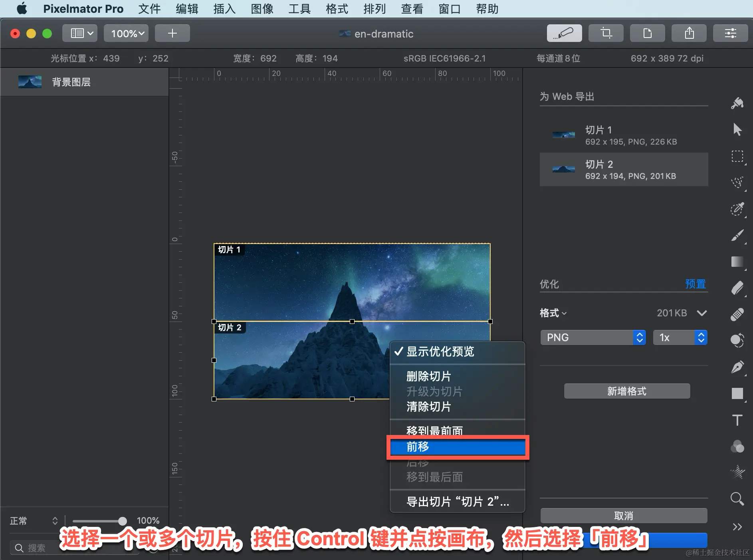Viewport: 753px width, 560px height.
Task: Open the 编辑 menu
Action: click(187, 9)
